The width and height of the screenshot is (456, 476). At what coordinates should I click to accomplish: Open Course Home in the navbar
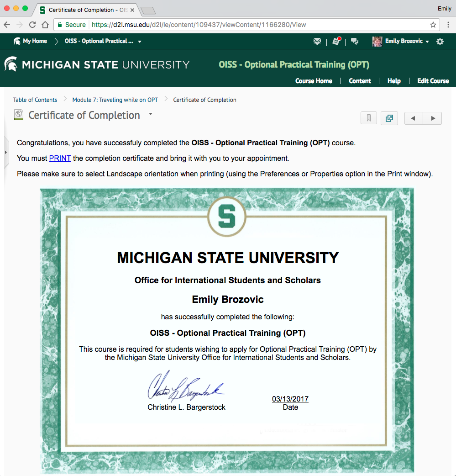tap(314, 81)
